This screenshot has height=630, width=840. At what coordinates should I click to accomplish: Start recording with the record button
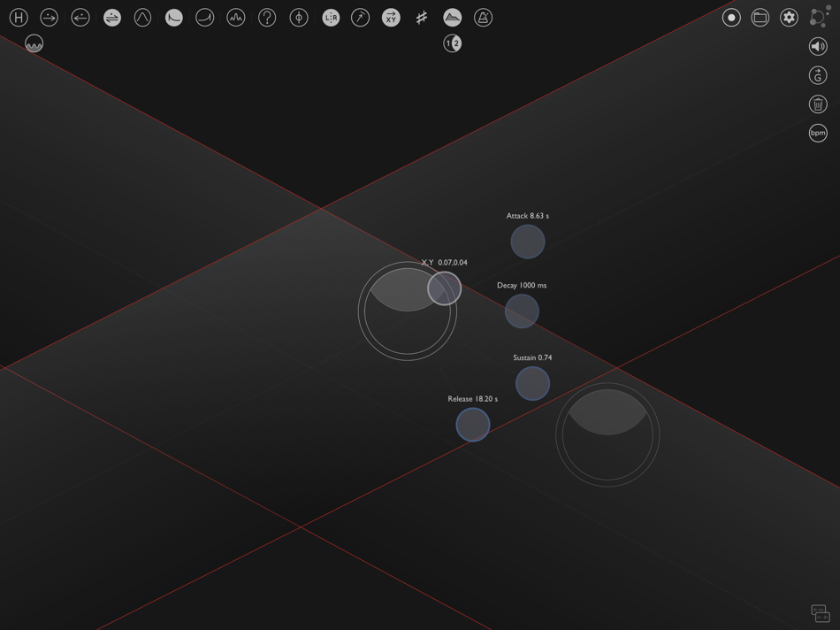click(731, 18)
